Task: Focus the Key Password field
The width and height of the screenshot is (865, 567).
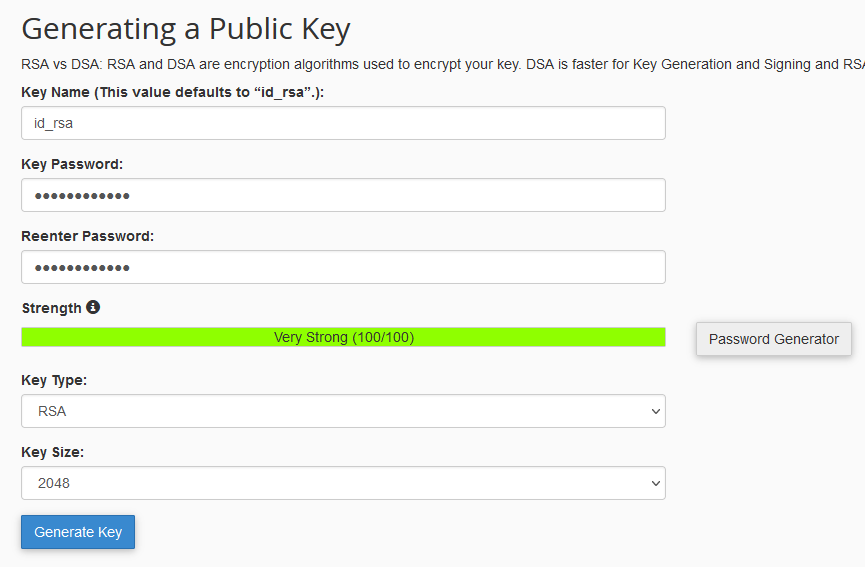Action: 343,195
